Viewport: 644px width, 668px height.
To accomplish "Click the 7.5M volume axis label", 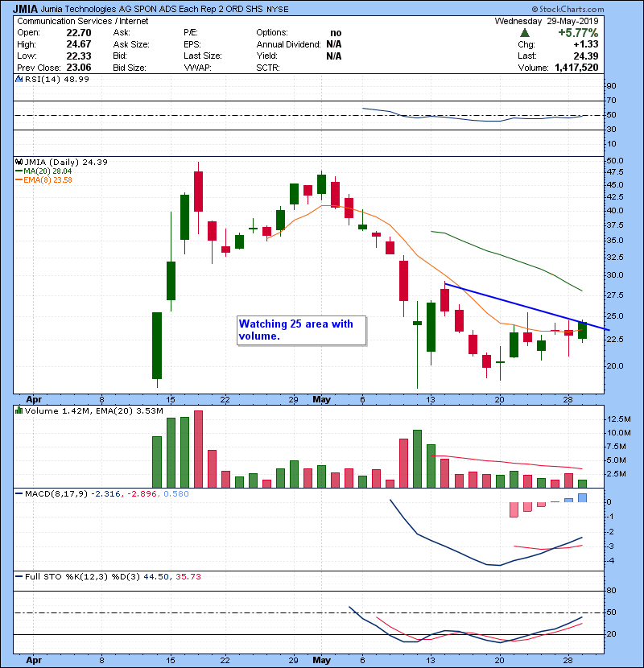I will point(617,447).
